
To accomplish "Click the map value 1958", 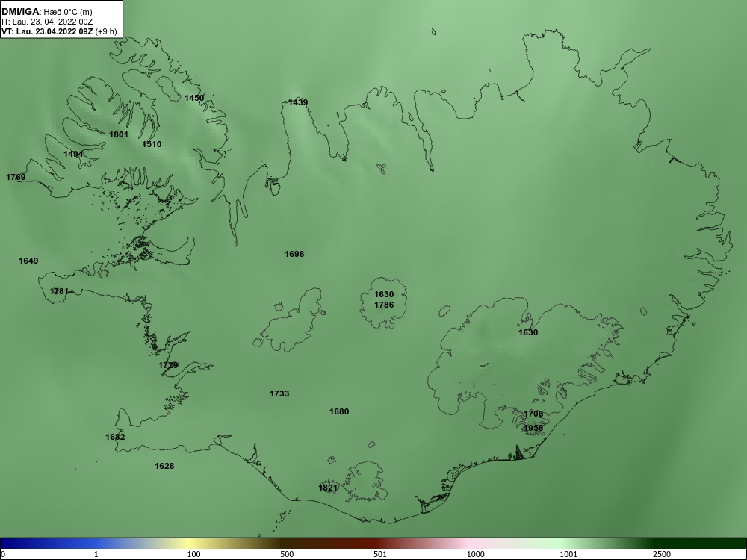I will point(533,428).
